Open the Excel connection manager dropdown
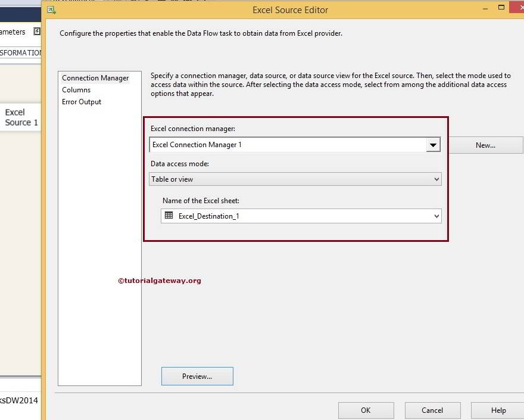 [x=433, y=144]
